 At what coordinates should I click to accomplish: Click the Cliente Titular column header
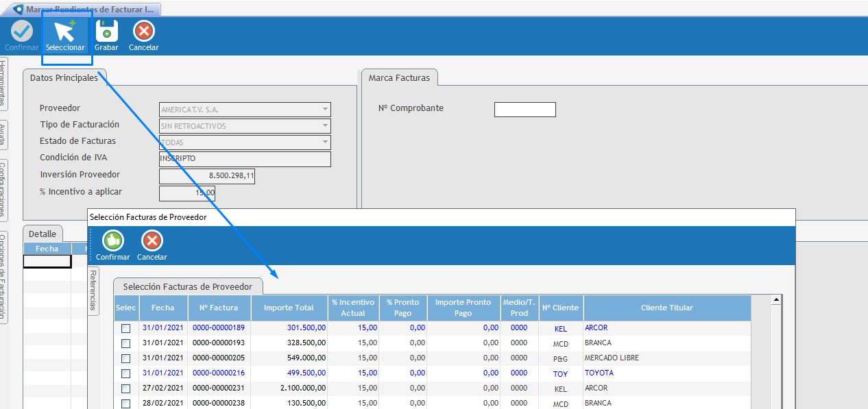[666, 308]
